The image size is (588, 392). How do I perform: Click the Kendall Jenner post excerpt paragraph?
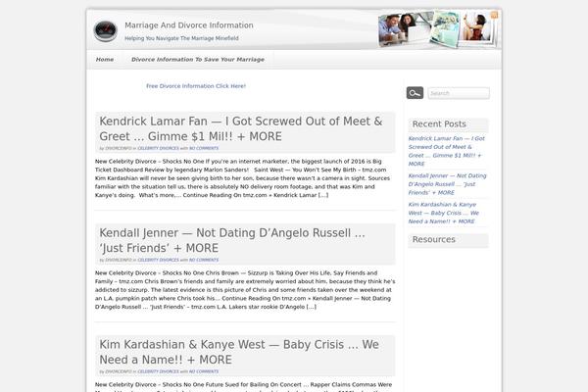click(x=245, y=290)
